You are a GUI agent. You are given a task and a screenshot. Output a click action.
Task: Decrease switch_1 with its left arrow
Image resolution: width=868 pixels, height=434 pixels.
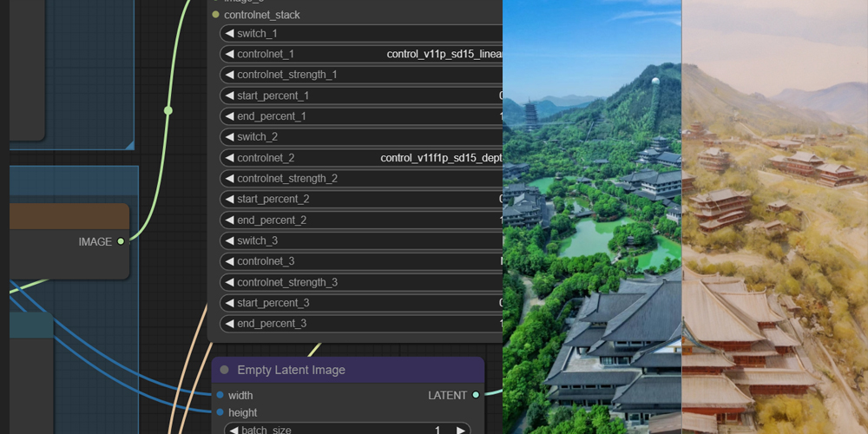click(229, 33)
